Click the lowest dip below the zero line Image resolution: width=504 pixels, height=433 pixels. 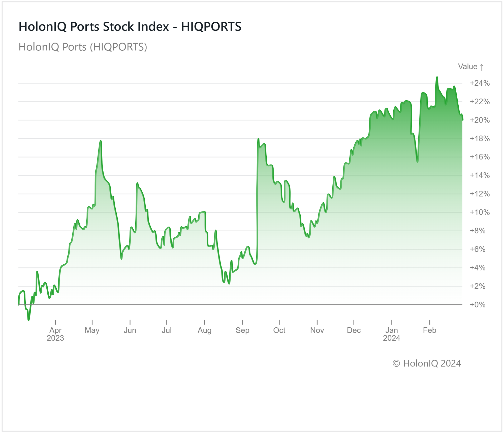(28, 320)
